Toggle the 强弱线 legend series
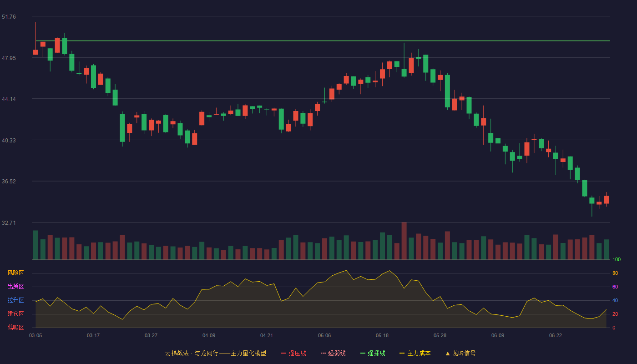The image size is (637, 364). (333, 353)
